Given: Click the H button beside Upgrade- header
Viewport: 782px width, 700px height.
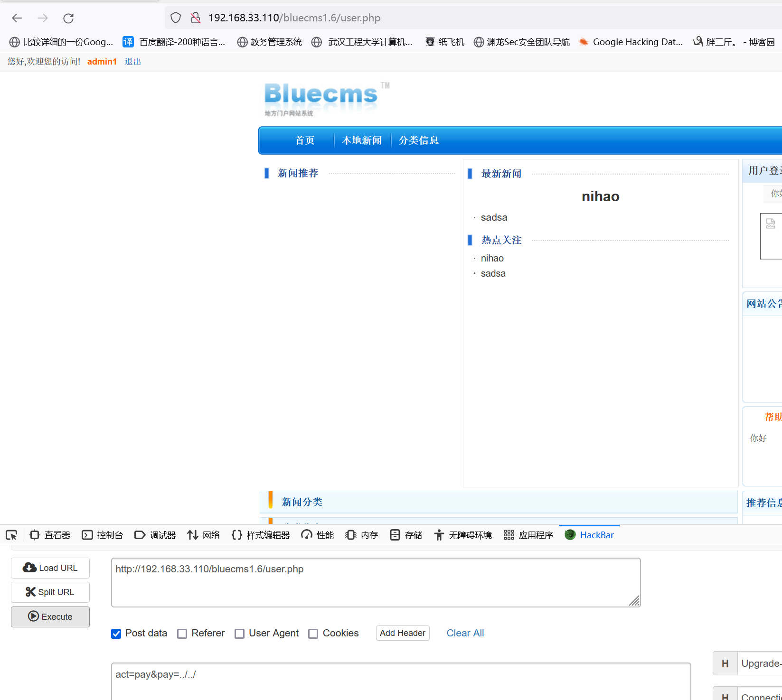Looking at the screenshot, I should tap(725, 663).
